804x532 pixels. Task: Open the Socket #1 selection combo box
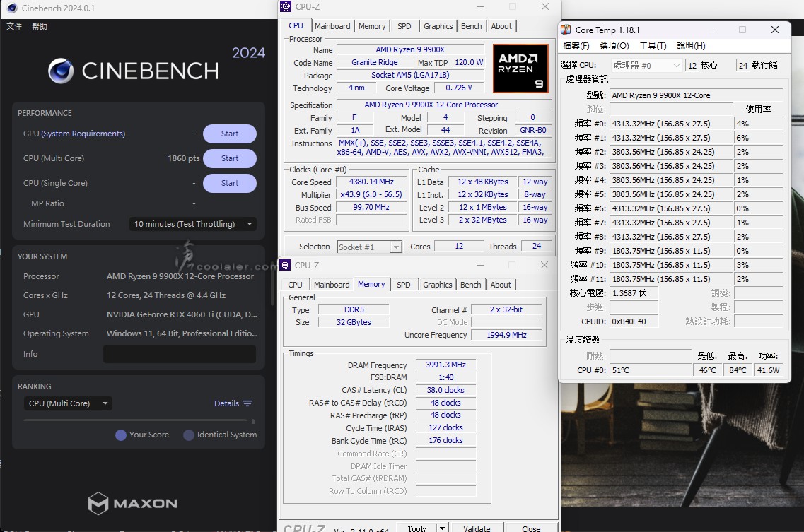pyautogui.click(x=369, y=247)
